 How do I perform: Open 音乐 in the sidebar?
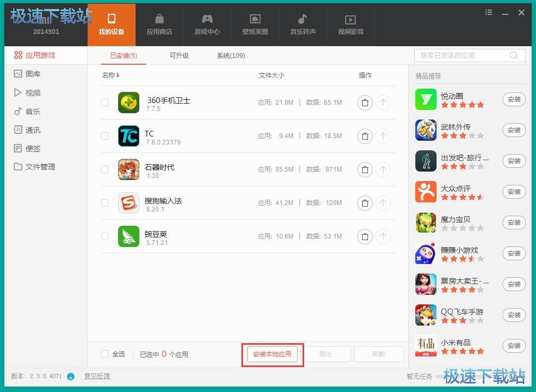point(46,112)
